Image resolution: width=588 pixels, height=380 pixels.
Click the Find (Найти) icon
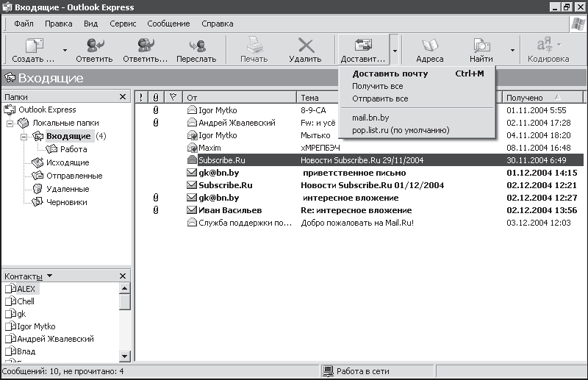481,45
